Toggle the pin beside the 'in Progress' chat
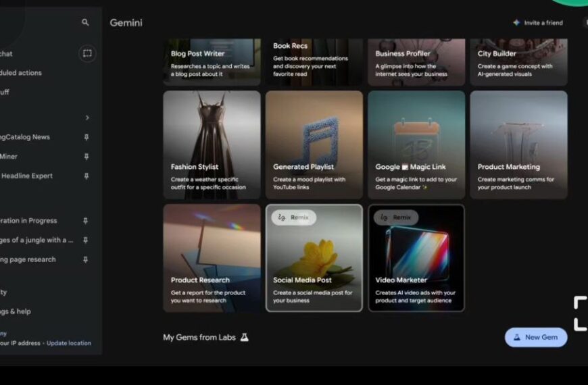 86,221
